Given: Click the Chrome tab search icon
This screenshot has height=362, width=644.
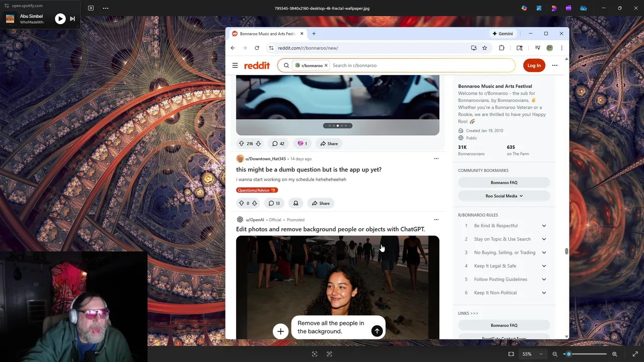Looking at the screenshot, I should [520, 48].
